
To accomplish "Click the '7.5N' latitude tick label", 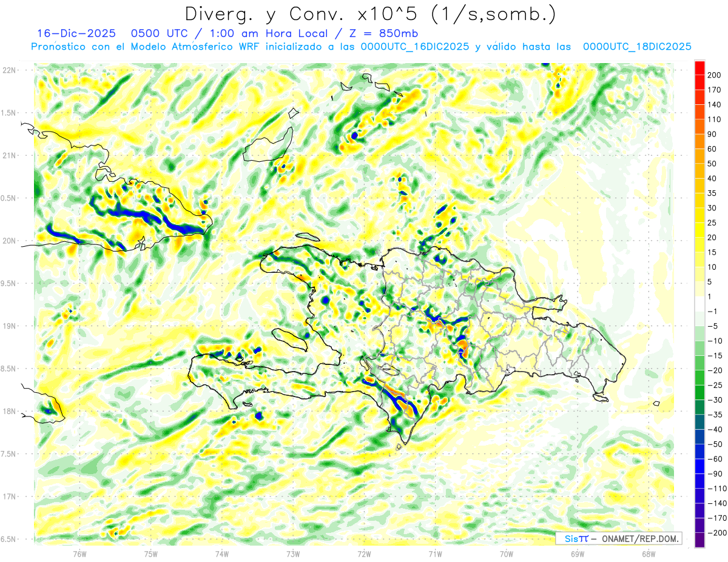I will (9, 454).
